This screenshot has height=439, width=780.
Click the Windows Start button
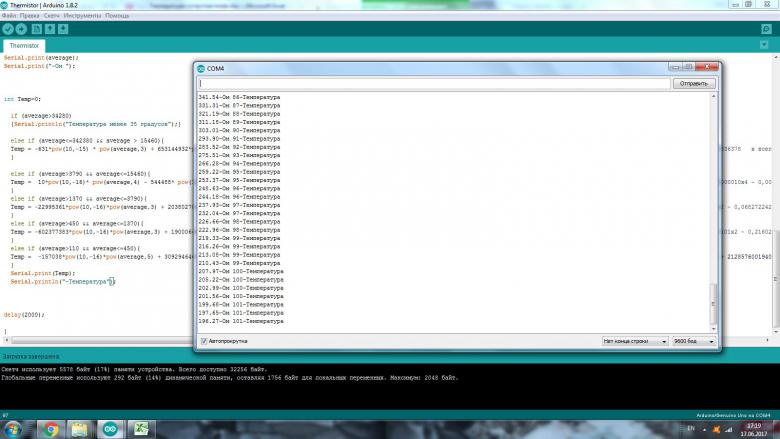click(x=12, y=429)
